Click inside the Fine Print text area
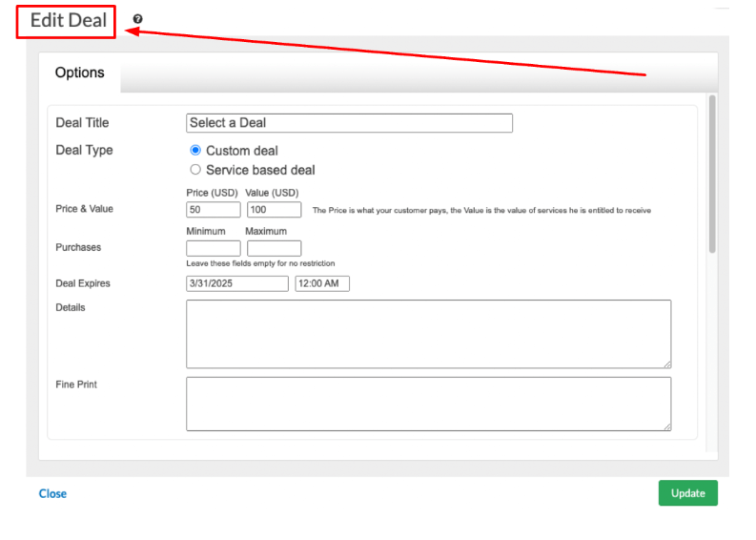 [429, 404]
